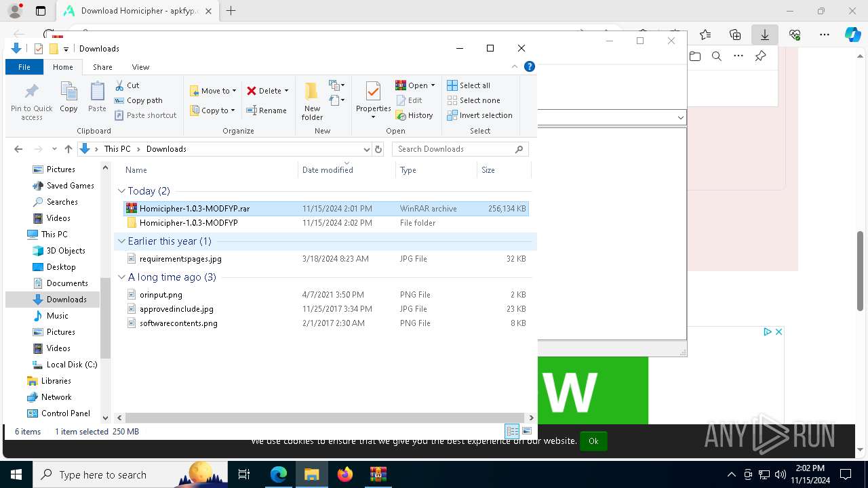Open WinRAR from taskbar
This screenshot has height=488, width=868.
tap(378, 474)
